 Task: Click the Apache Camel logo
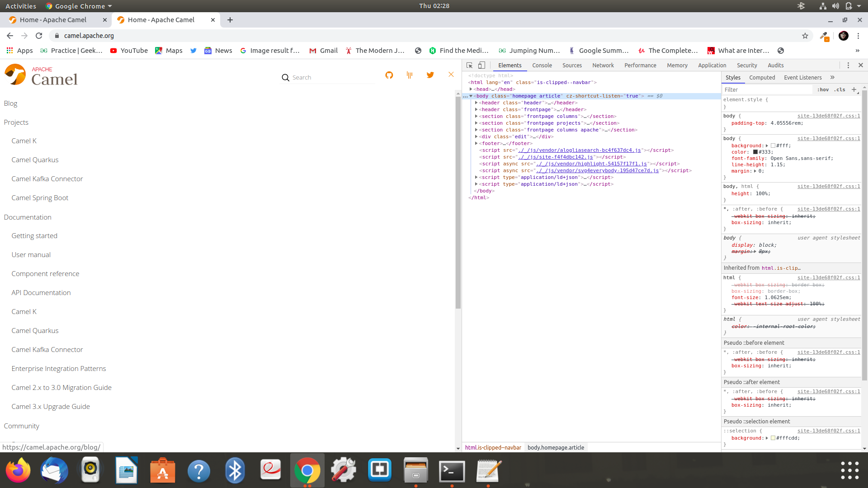(41, 75)
